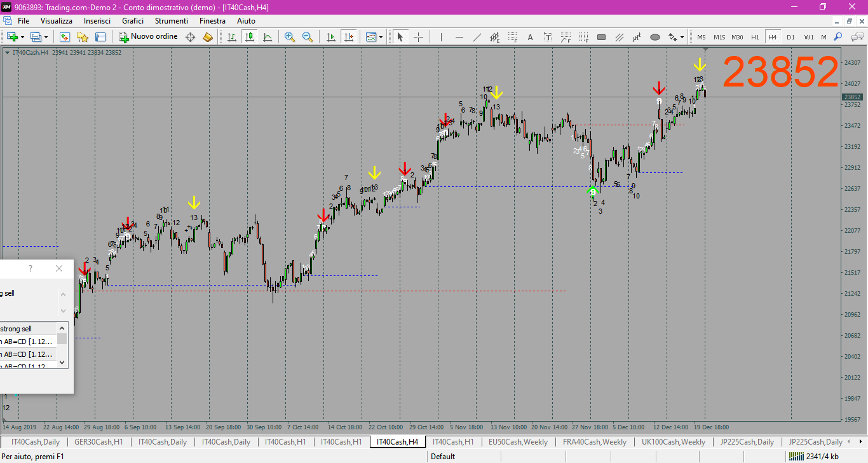Zoom out on the chart
Viewport: 868px width, 463px height.
click(308, 37)
